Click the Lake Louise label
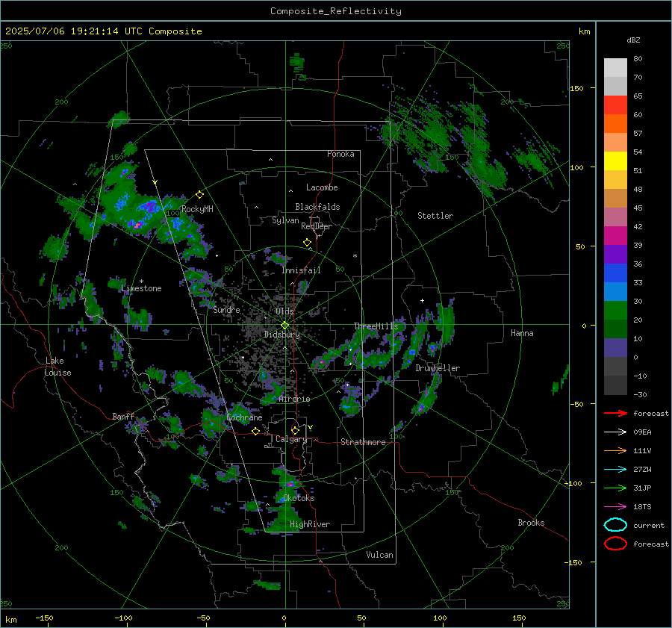 (x=57, y=367)
